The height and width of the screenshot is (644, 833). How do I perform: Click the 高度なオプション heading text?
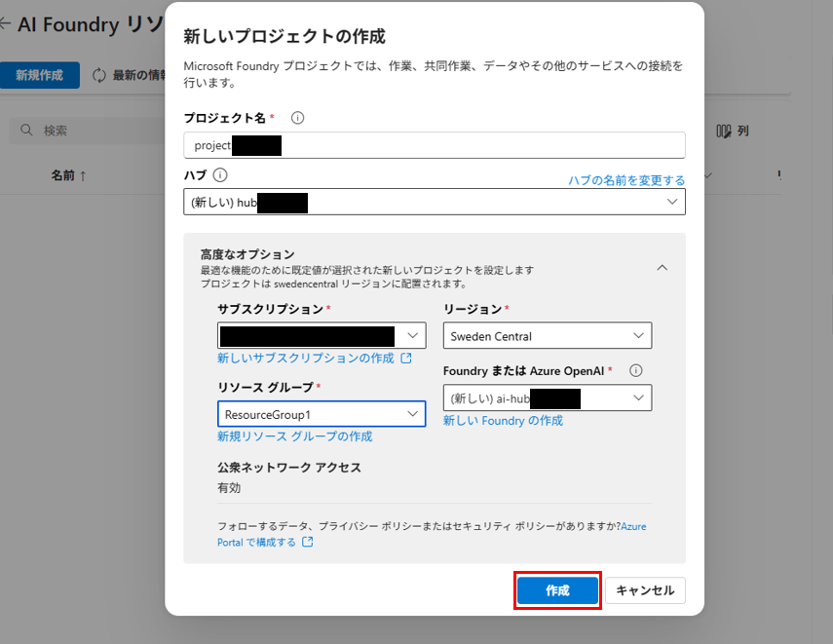(x=247, y=254)
